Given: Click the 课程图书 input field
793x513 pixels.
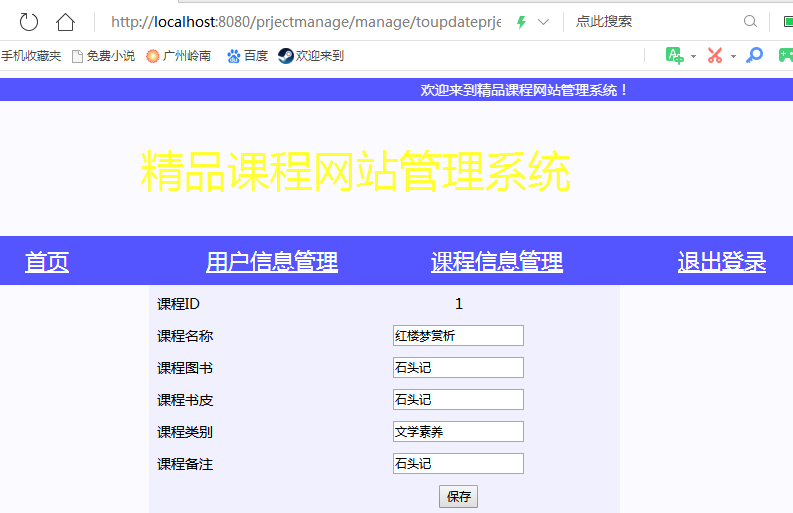Looking at the screenshot, I should [x=458, y=368].
